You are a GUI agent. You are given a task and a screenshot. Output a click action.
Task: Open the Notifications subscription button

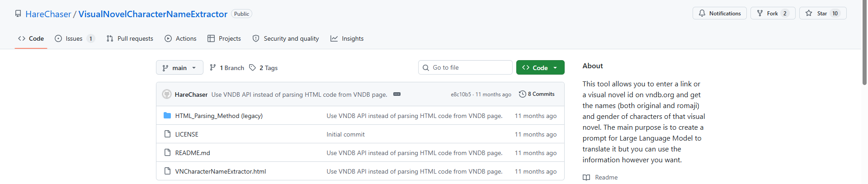pos(719,14)
